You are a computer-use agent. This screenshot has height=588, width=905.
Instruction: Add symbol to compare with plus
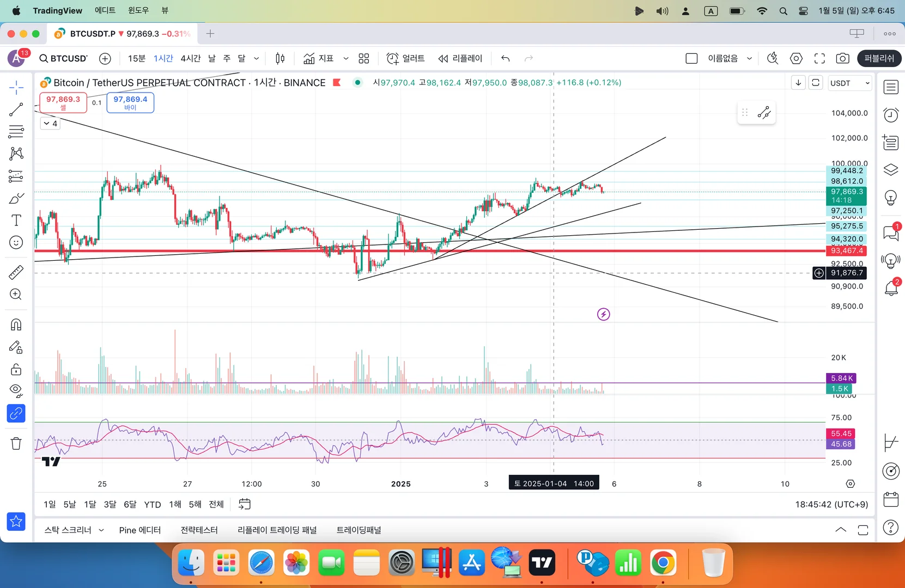(x=105, y=58)
